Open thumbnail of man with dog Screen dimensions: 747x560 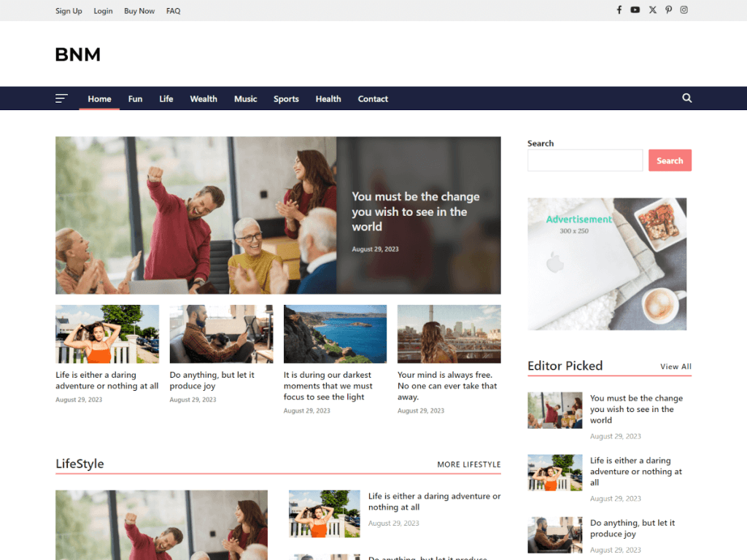pos(221,334)
